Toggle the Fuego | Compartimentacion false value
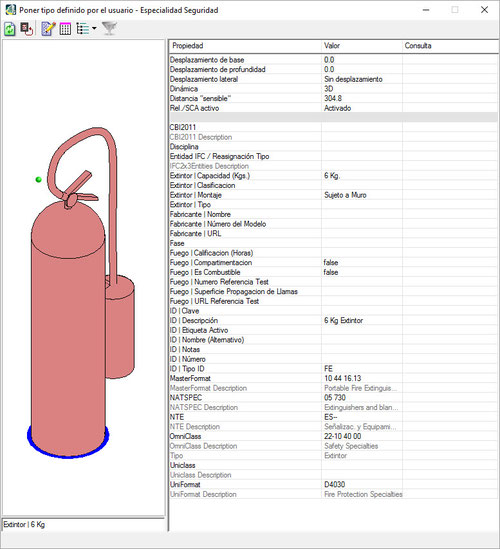The width and height of the screenshot is (500, 549). (x=331, y=263)
